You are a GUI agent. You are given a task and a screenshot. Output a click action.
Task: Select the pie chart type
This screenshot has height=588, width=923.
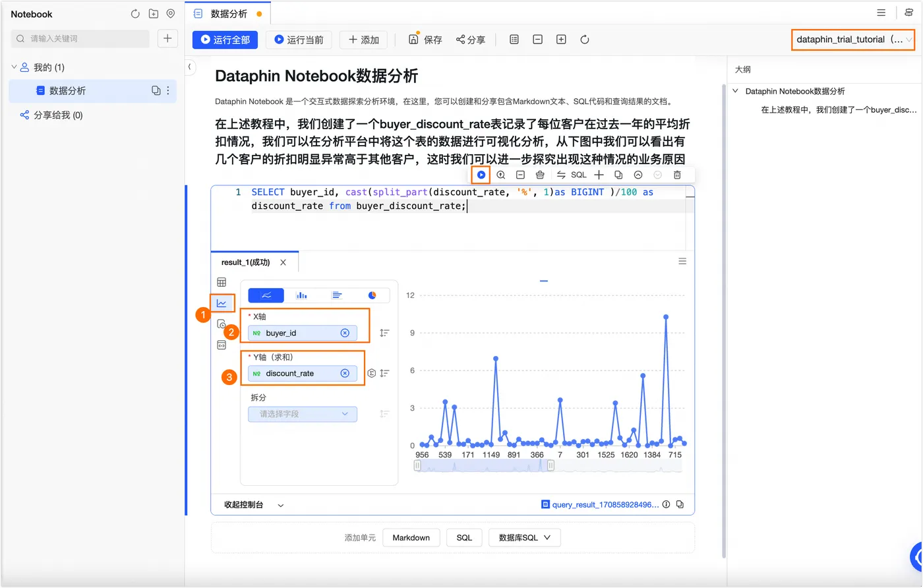[372, 295]
